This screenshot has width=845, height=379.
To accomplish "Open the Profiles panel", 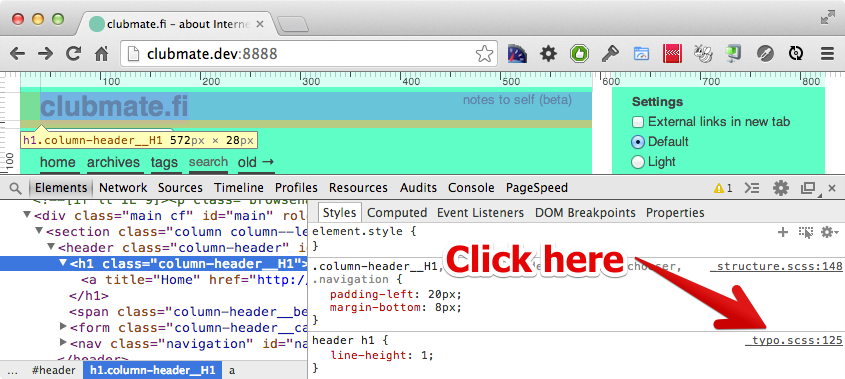I will pos(296,188).
